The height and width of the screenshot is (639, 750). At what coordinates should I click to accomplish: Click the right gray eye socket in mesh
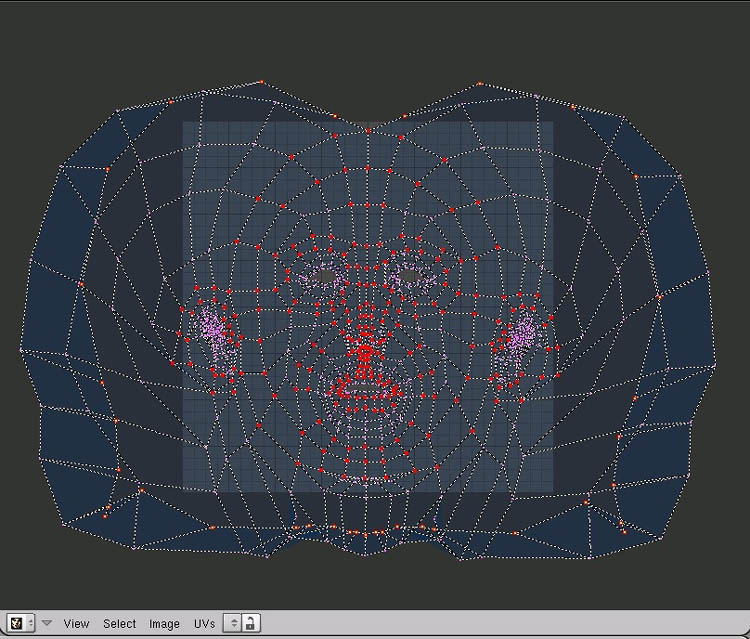tap(409, 275)
